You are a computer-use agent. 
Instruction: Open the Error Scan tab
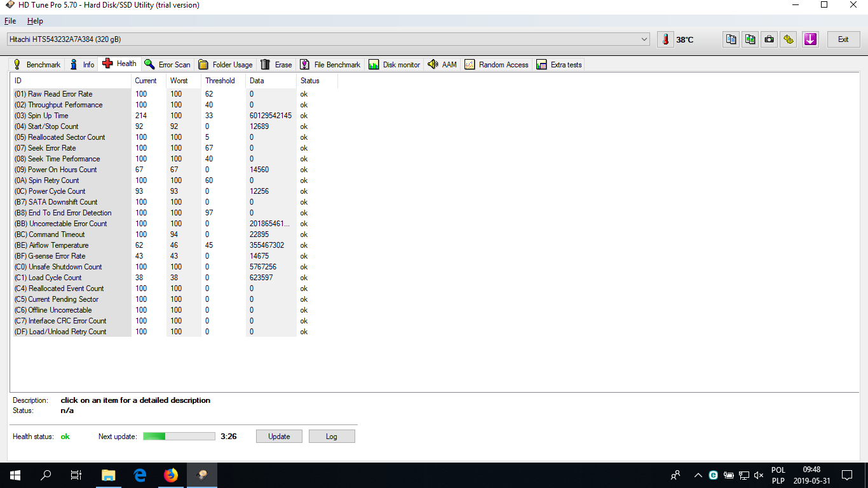[168, 64]
